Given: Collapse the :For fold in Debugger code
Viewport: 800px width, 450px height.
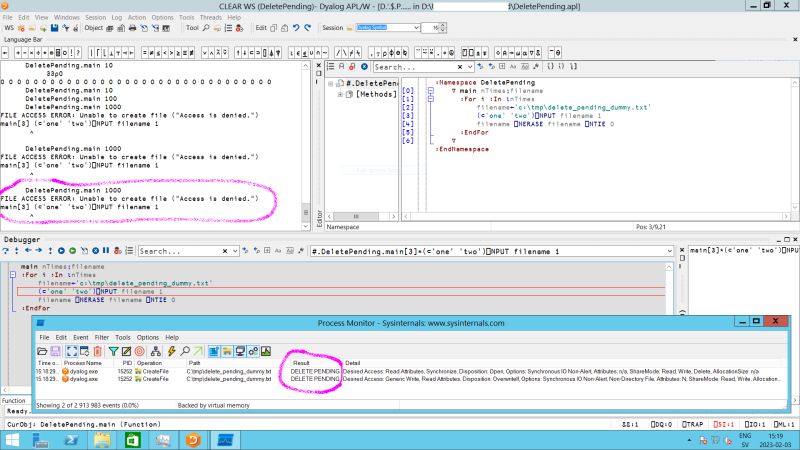Looking at the screenshot, I should click(13, 274).
